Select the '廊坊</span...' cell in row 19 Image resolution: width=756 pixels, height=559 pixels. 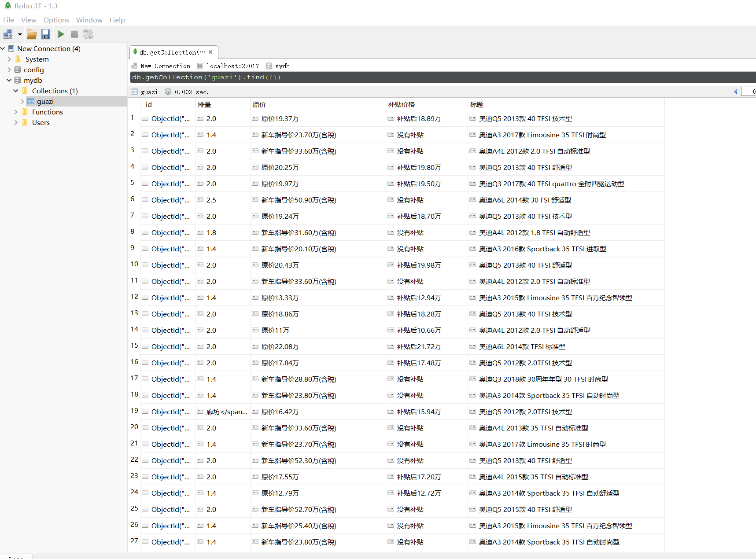[222, 412]
